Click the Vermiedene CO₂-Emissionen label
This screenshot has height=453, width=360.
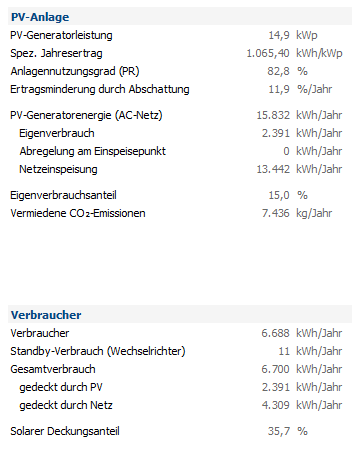coord(78,213)
